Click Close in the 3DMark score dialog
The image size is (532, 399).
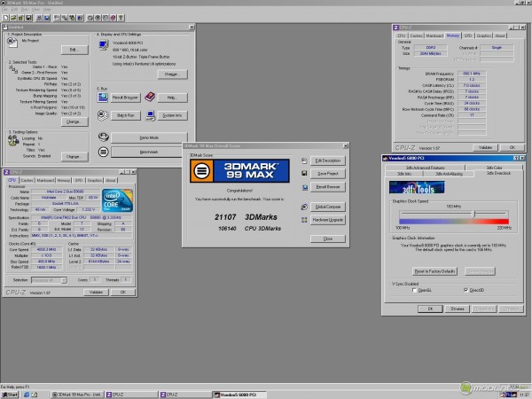328,239
